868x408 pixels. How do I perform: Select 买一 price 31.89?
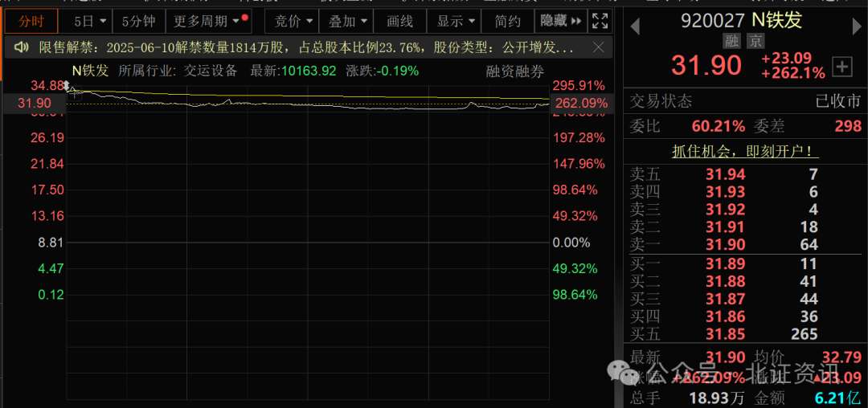click(726, 263)
